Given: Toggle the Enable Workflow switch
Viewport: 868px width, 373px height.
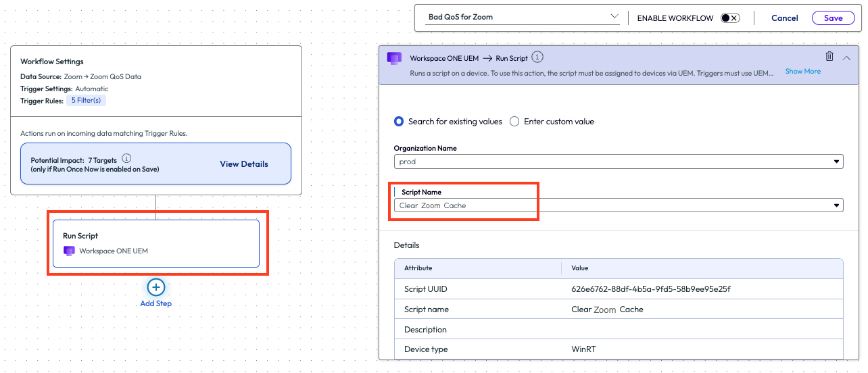Looking at the screenshot, I should coord(729,18).
